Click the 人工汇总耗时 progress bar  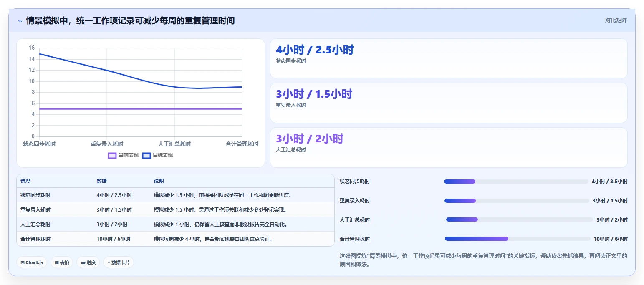click(519, 219)
